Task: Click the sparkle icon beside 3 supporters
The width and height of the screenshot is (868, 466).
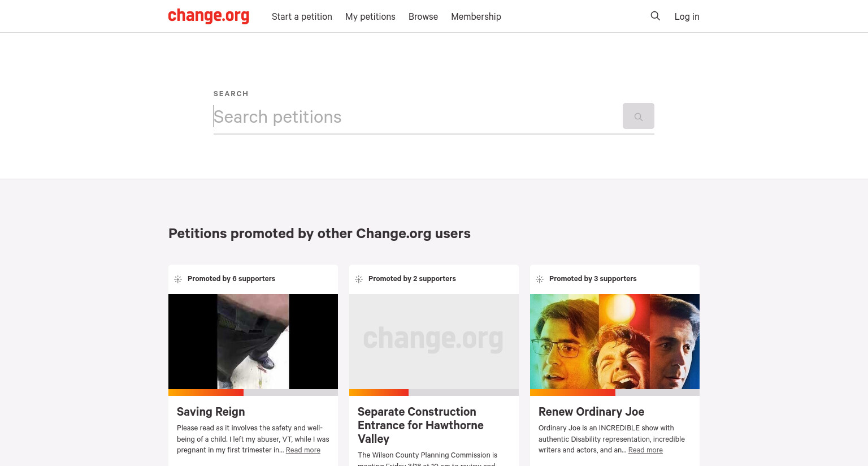Action: tap(540, 279)
